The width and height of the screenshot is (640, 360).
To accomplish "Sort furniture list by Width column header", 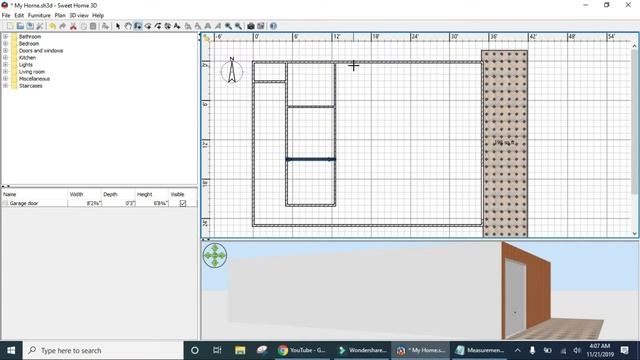I will 84,194.
